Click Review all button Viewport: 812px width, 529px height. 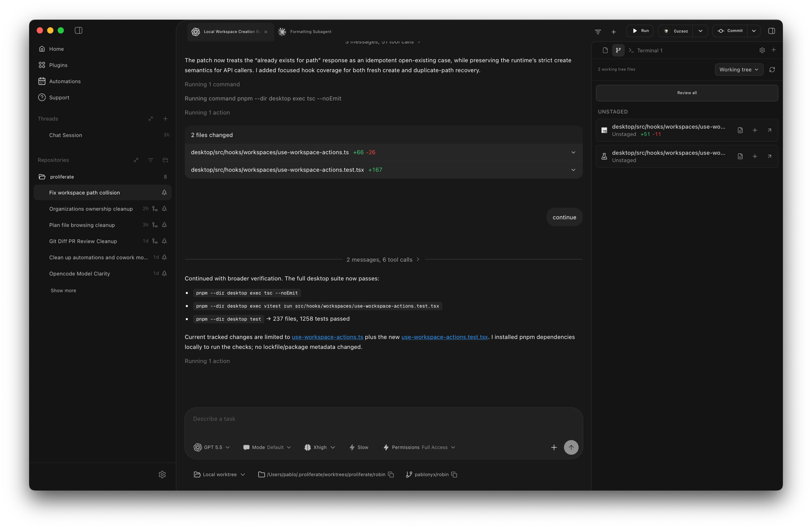coord(687,93)
